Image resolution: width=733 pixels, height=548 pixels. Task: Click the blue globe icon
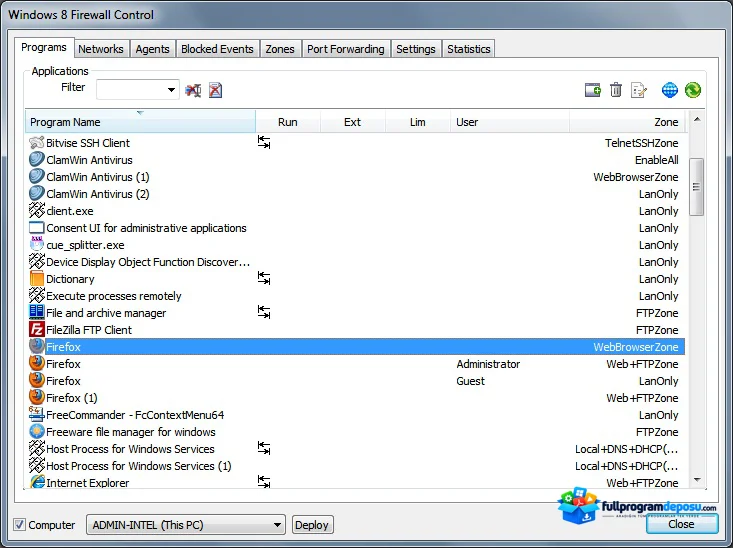click(x=669, y=90)
